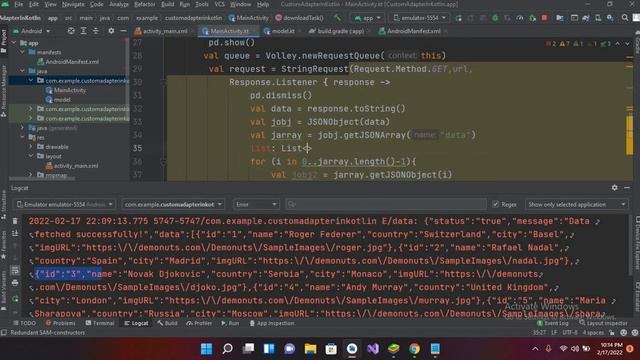This screenshot has width=640, height=360.
Task: Open the Event Log button
Action: [552, 323]
